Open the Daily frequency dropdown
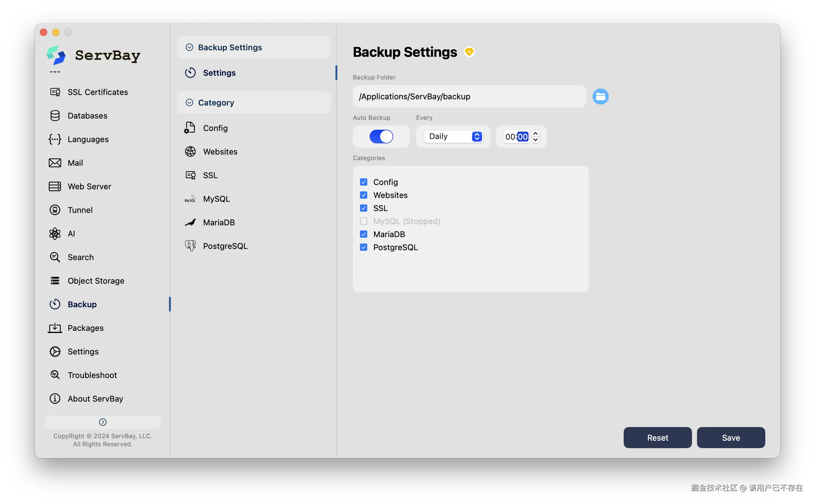This screenshot has height=504, width=815. pos(453,137)
